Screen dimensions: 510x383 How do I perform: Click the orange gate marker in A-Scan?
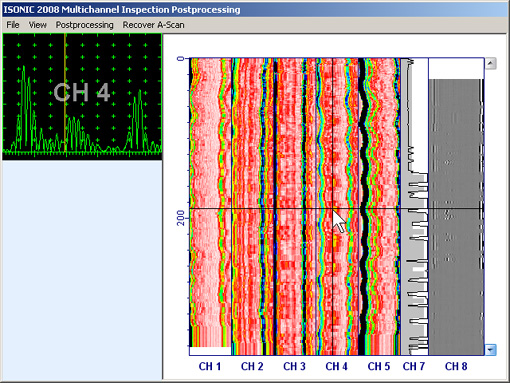65,93
